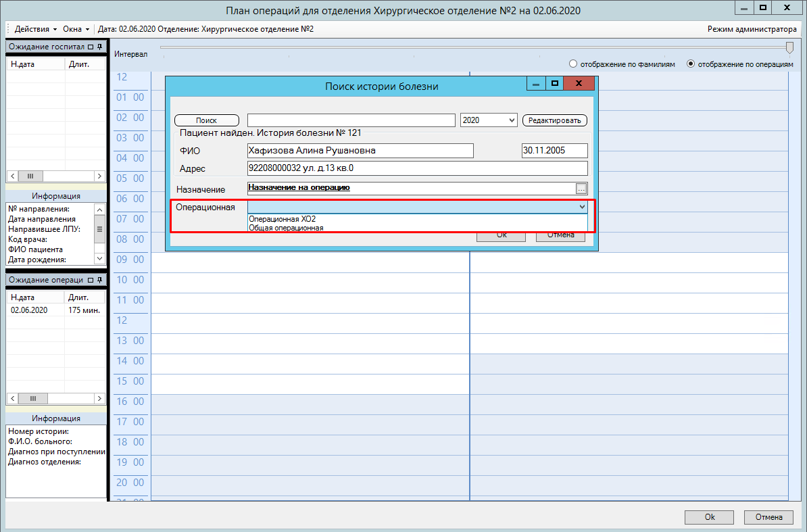
Task: Maximize the Поиск истории болезни dialog
Action: click(554, 83)
